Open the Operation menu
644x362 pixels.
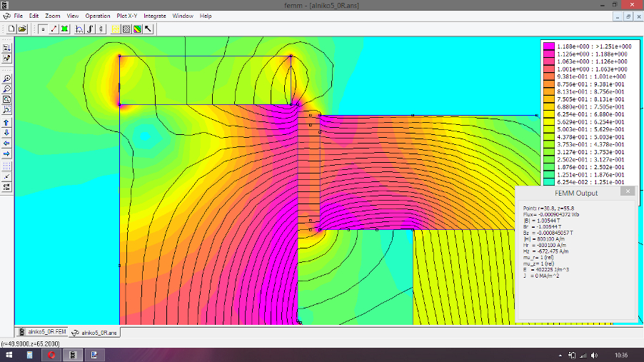(x=98, y=16)
